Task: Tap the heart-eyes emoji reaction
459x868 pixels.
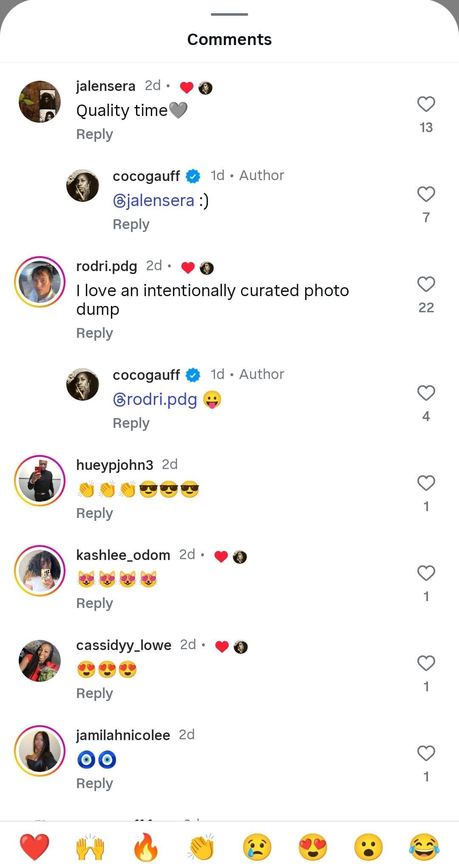Action: [313, 847]
